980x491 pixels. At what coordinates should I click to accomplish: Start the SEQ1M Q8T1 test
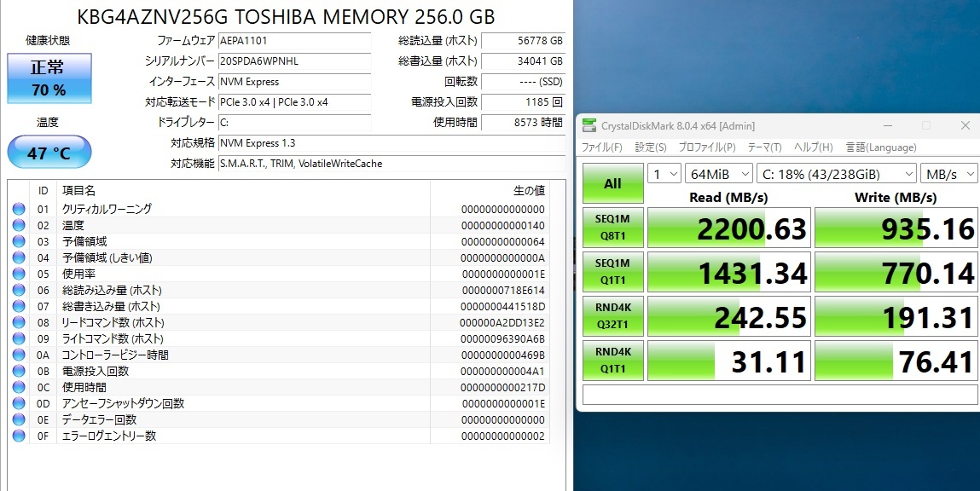tap(612, 228)
